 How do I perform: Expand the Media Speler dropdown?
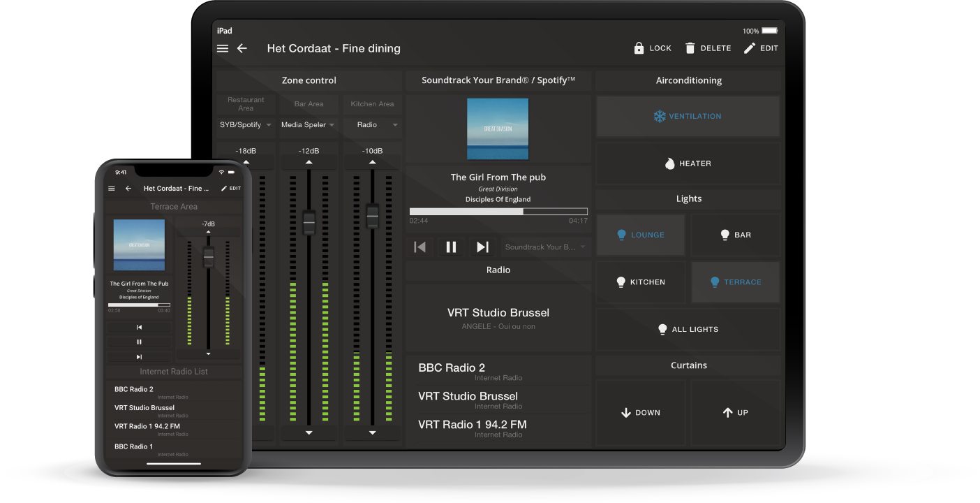pos(308,124)
